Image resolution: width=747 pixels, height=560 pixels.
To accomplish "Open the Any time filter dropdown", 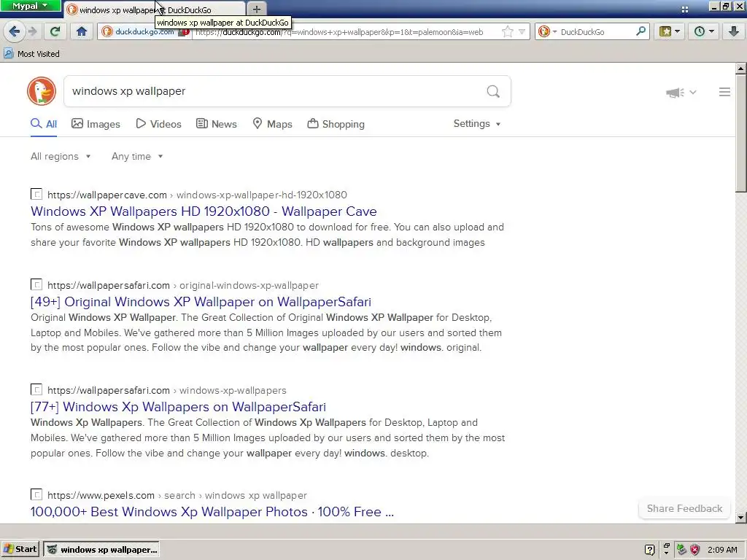I will tap(137, 156).
